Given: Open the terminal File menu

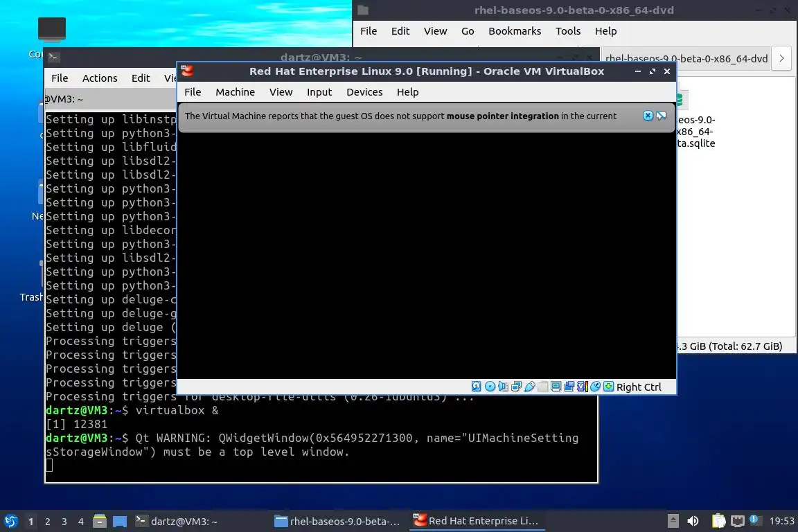Looking at the screenshot, I should tap(60, 78).
